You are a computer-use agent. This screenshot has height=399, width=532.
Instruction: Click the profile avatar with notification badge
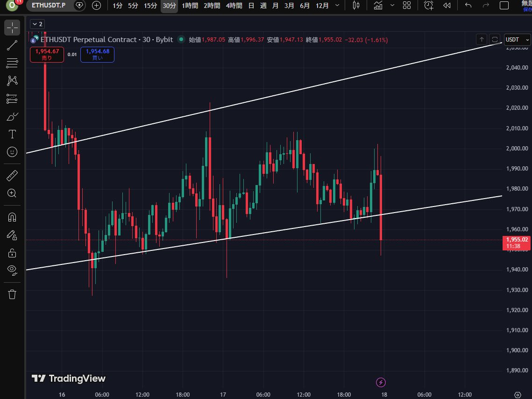click(13, 5)
